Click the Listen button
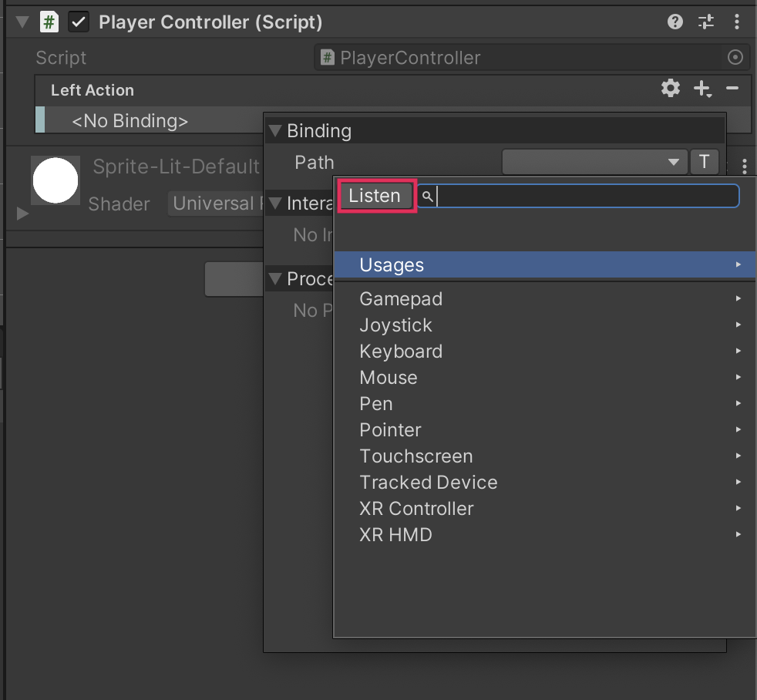The width and height of the screenshot is (757, 700). point(375,196)
